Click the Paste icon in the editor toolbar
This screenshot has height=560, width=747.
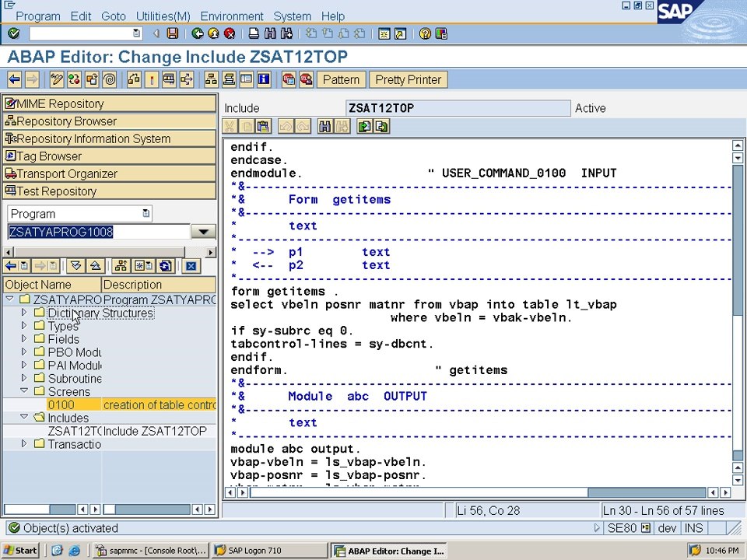pyautogui.click(x=262, y=126)
